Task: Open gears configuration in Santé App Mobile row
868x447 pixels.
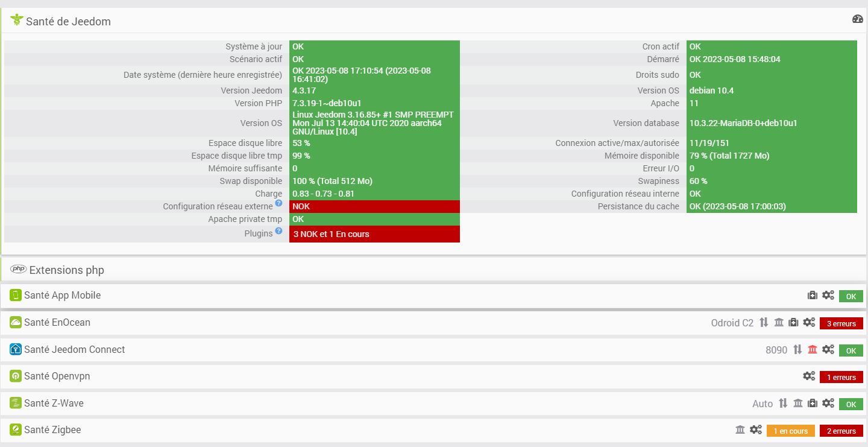Action: [x=828, y=296]
